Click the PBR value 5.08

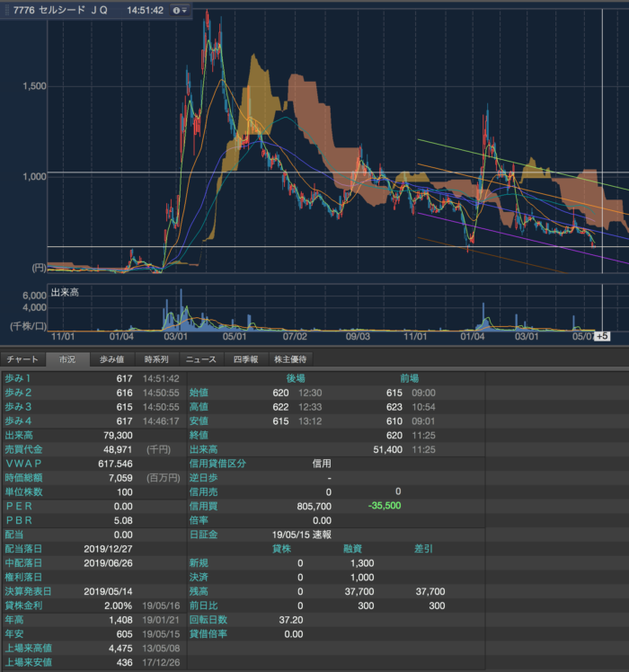(x=123, y=520)
